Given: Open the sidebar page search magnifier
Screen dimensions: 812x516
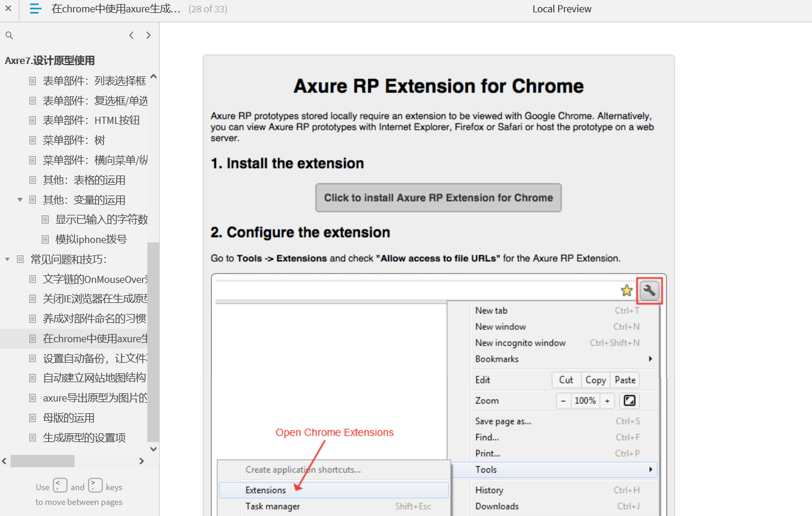Looking at the screenshot, I should 9,35.
